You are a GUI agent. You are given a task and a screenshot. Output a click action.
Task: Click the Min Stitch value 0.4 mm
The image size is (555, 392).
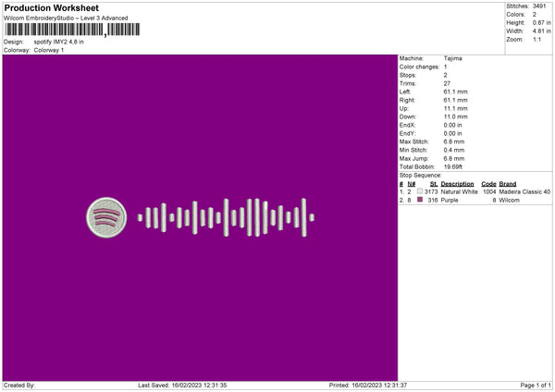[454, 151]
